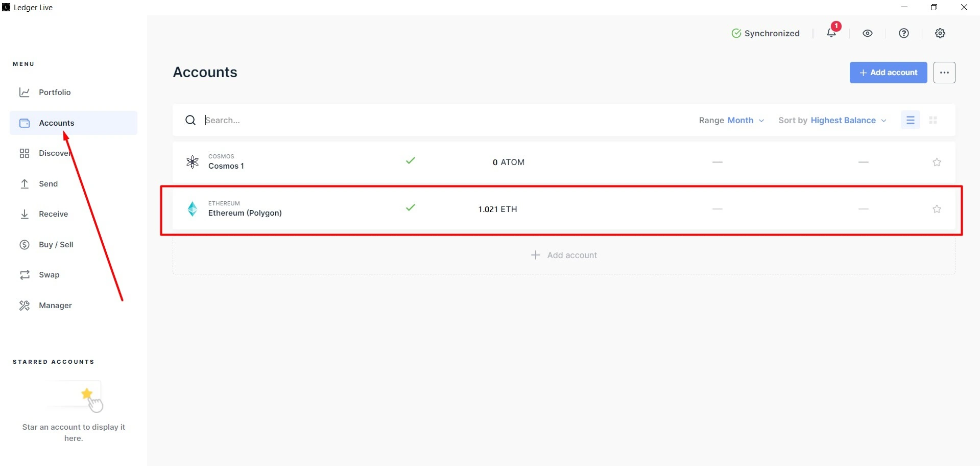Toggle balance visibility with the eye icon
Viewport: 980px width, 466px height.
point(868,33)
